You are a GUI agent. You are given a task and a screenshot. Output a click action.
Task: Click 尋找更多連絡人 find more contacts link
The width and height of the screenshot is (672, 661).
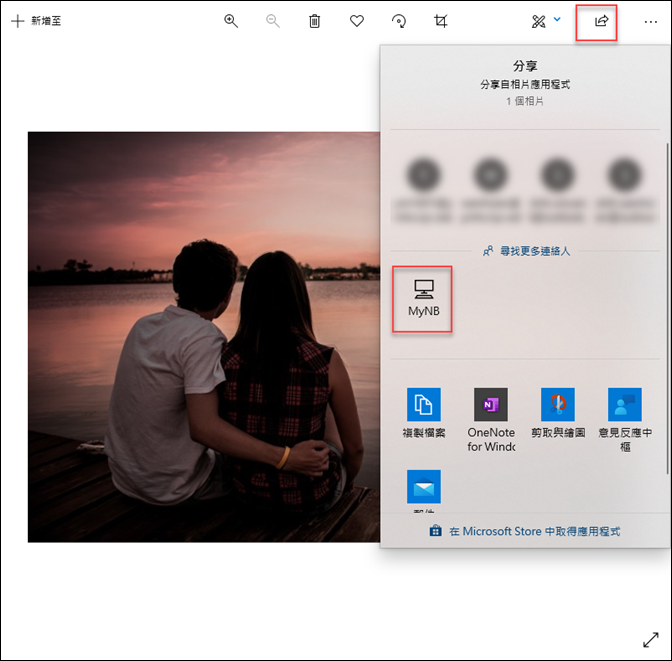point(527,251)
